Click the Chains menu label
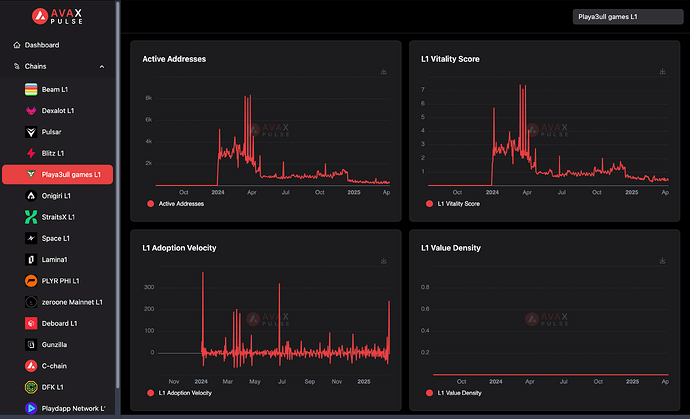This screenshot has height=419, width=690. point(35,66)
